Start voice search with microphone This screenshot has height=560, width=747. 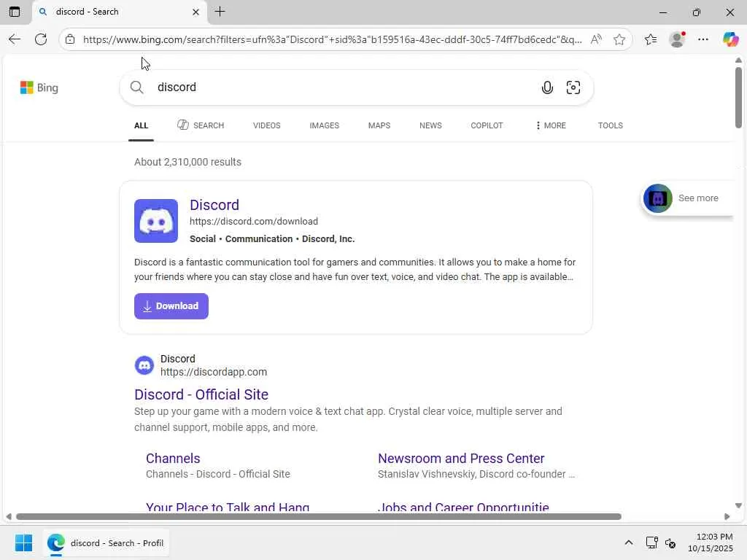click(547, 87)
